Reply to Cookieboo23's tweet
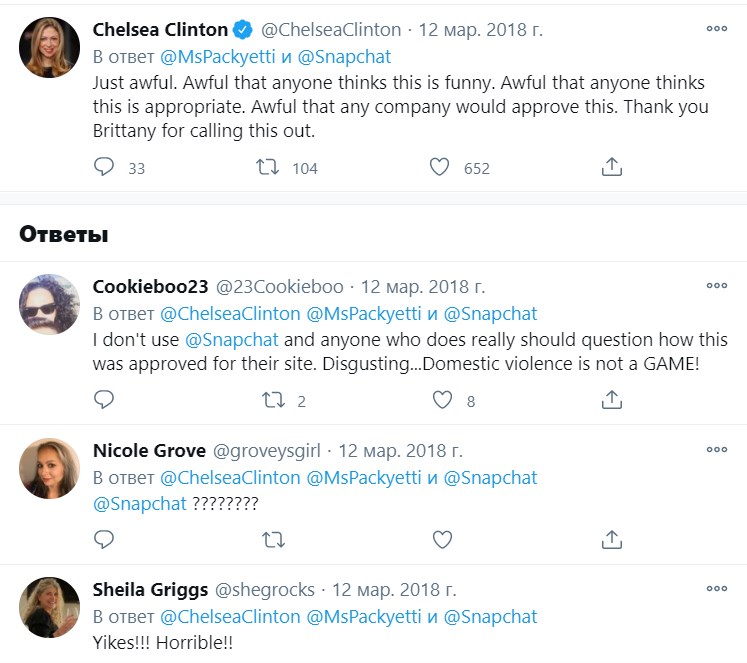This screenshot has width=747, height=663. coord(104,401)
